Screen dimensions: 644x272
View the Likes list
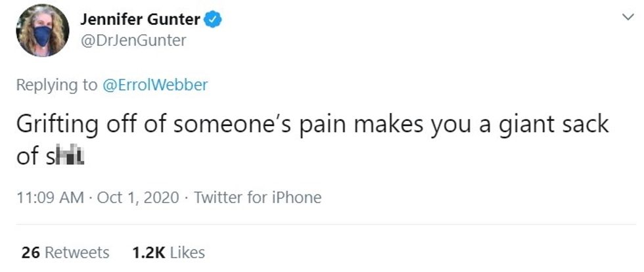188,252
